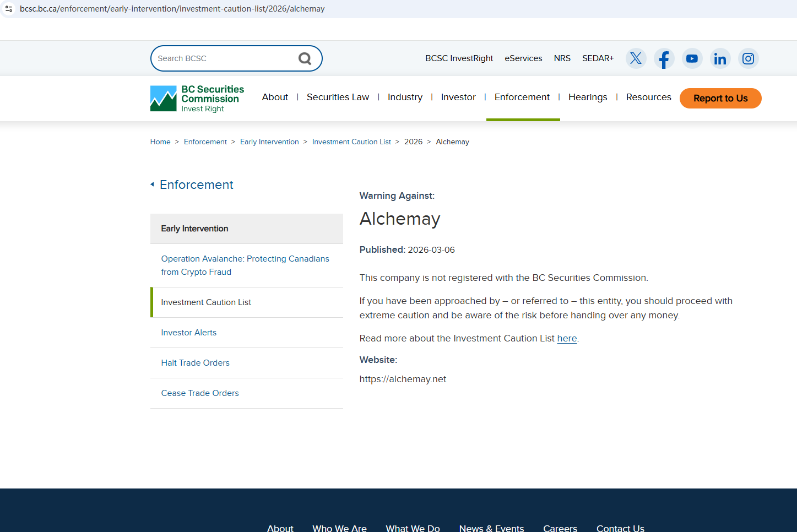This screenshot has width=797, height=532.
Task: Open the About menu in main navigation
Action: tap(275, 97)
